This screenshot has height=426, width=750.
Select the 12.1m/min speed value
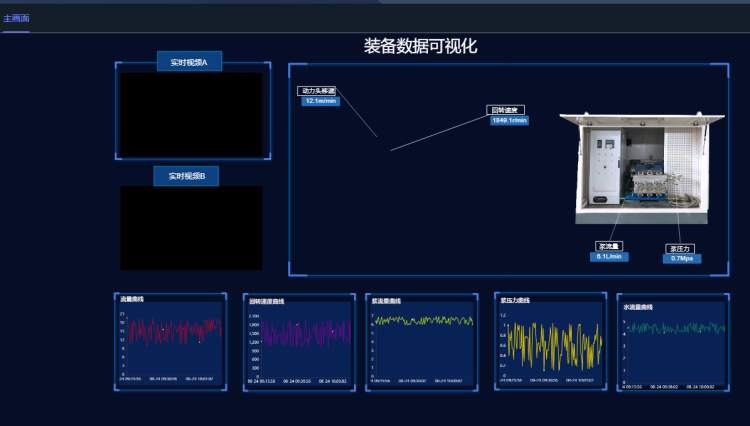pyautogui.click(x=321, y=101)
